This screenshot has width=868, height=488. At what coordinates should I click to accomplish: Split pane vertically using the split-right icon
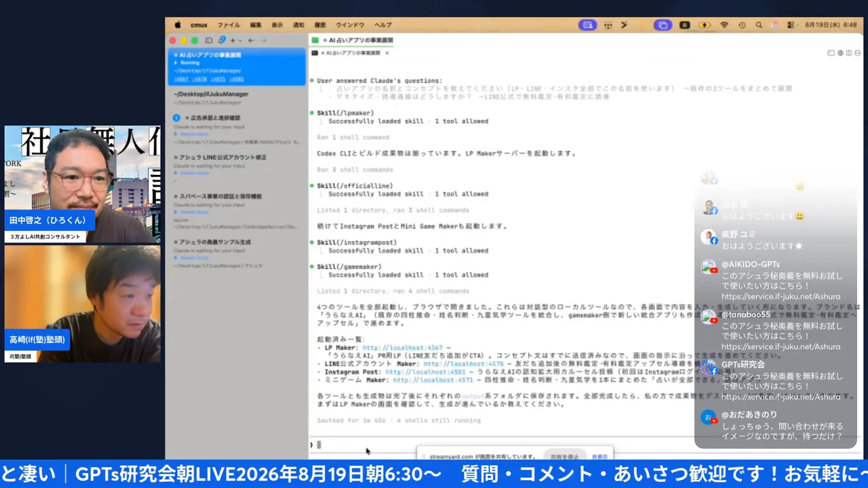tap(848, 53)
